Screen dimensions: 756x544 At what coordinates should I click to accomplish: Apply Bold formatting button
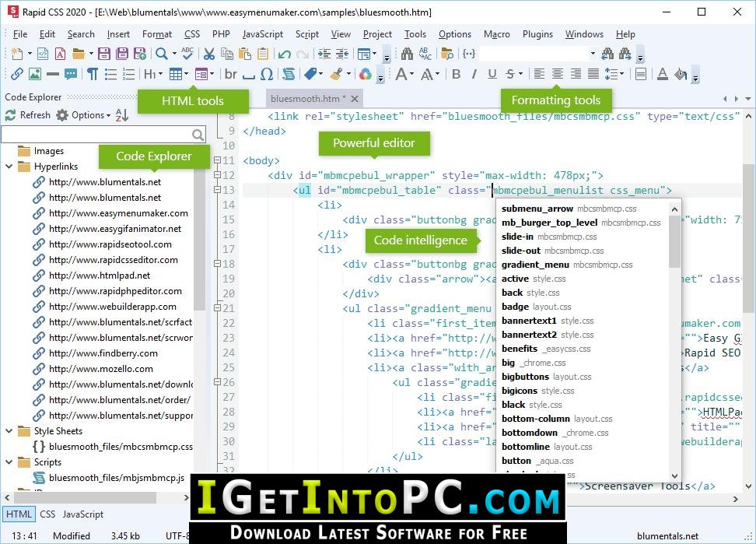pos(456,74)
